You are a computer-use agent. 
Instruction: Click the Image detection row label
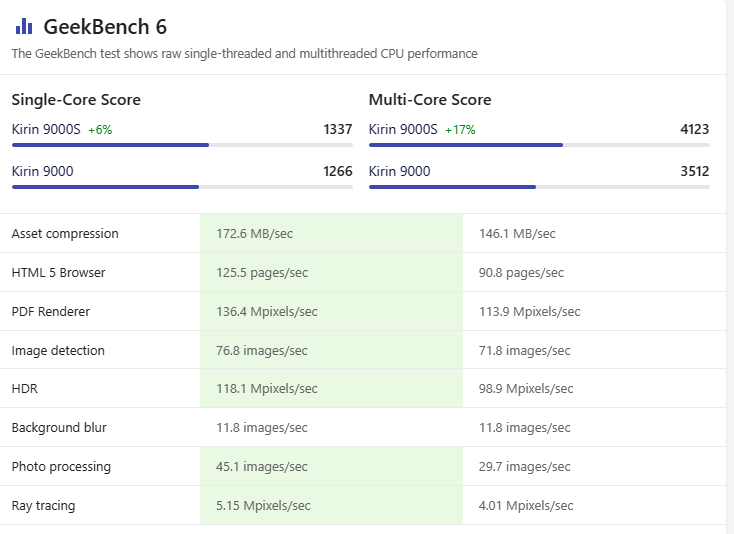click(58, 351)
